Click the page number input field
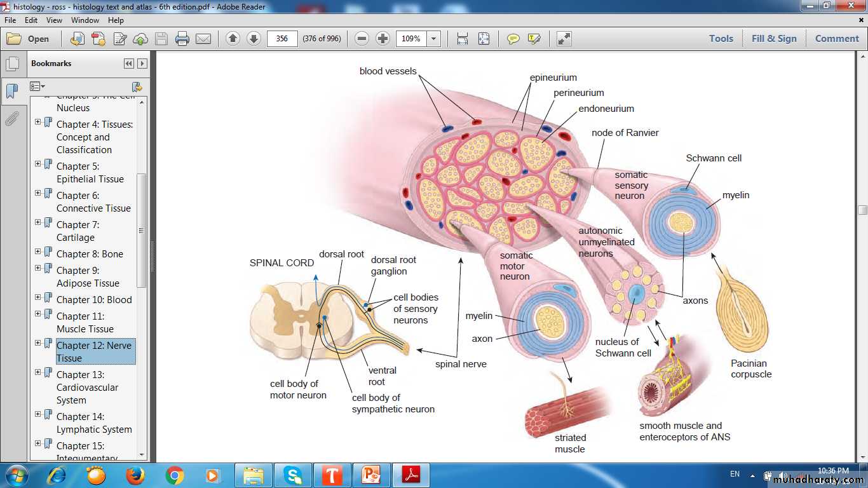868x488 pixels. [282, 39]
